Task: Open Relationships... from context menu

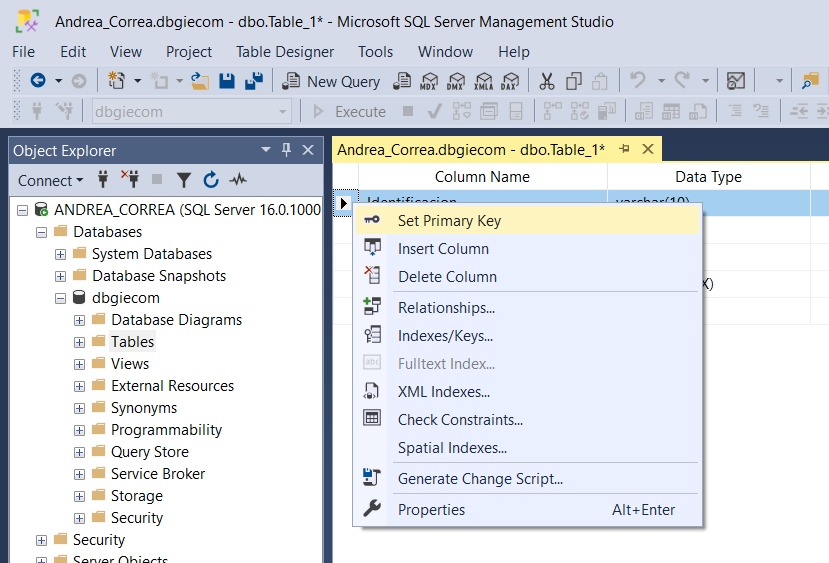Action: 528,308
